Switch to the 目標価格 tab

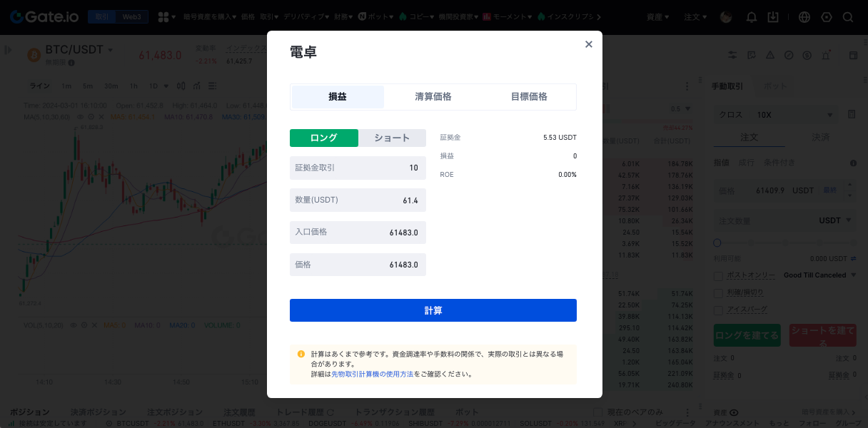(529, 97)
